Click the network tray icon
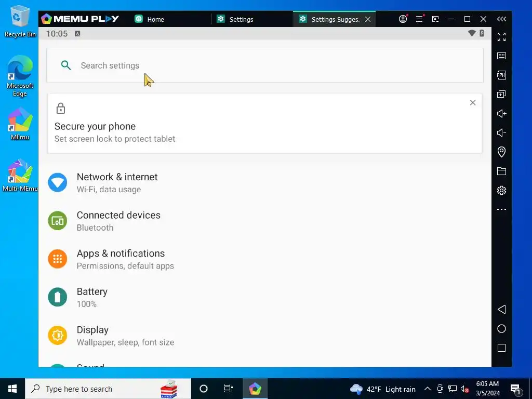Screen dimensions: 532x399 (x=453, y=389)
